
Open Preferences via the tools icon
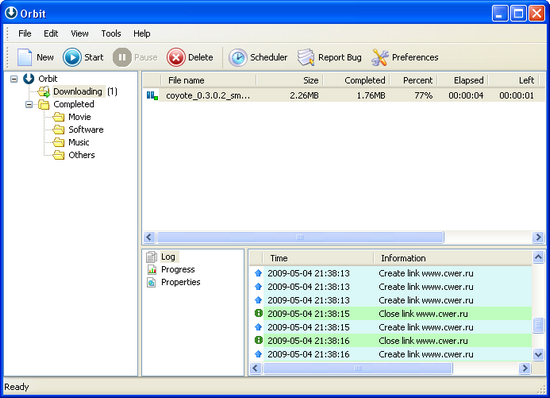(x=380, y=57)
